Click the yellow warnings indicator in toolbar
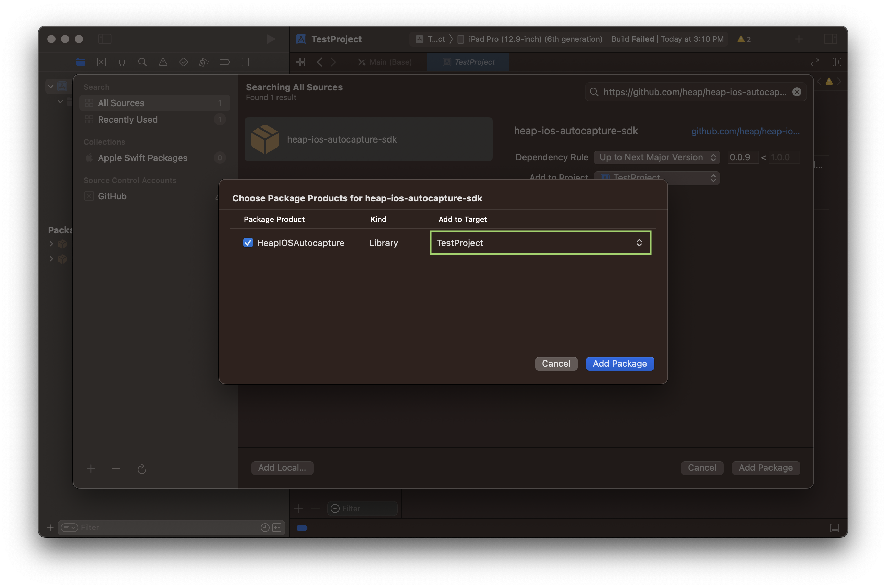Screen dimensions: 886x588 point(743,39)
